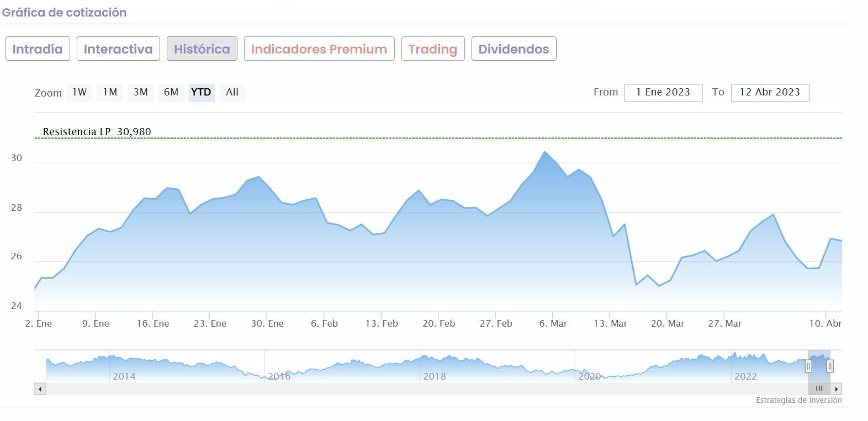Click the right range handle in navigator
This screenshot has width=868, height=421.
(x=829, y=366)
